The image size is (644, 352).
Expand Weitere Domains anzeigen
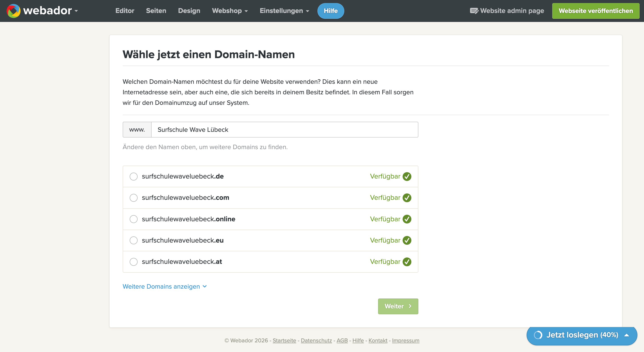point(165,286)
